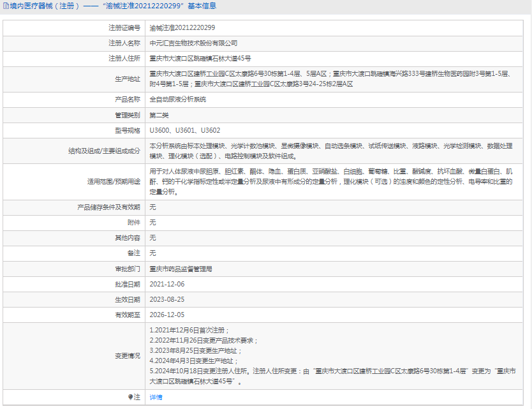Select model values U3600、U3601、U3602
Image resolution: width=532 pixels, height=409 pixels.
(x=185, y=130)
